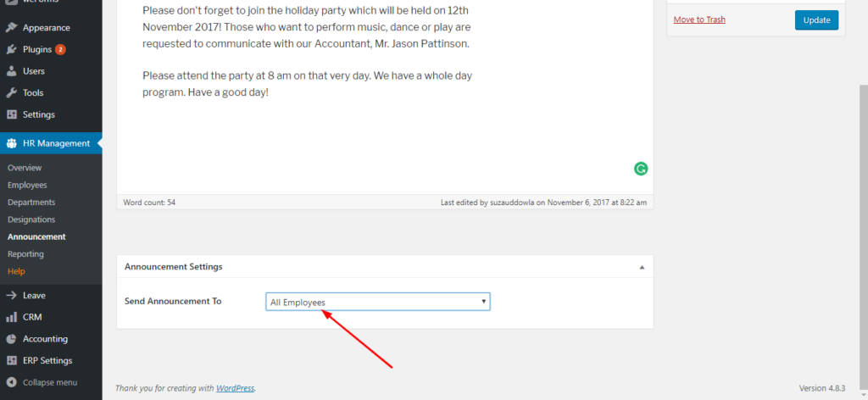Click the HR Management people icon
Viewport: 868px width, 400px height.
12,143
